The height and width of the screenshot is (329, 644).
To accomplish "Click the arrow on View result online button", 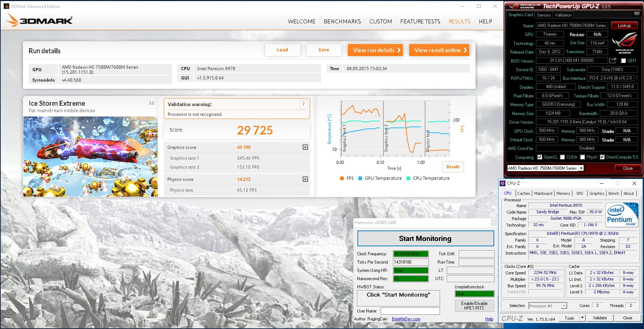I will pyautogui.click(x=465, y=50).
